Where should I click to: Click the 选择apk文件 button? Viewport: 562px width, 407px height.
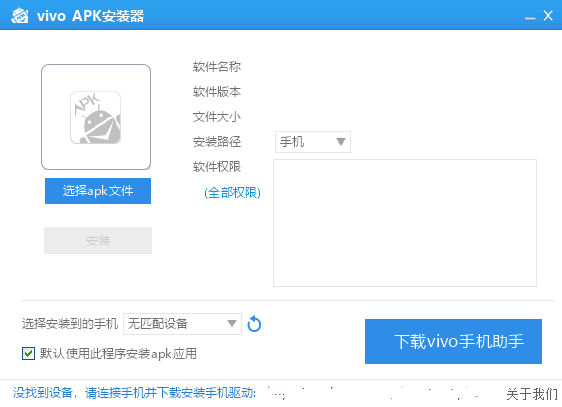(x=98, y=191)
